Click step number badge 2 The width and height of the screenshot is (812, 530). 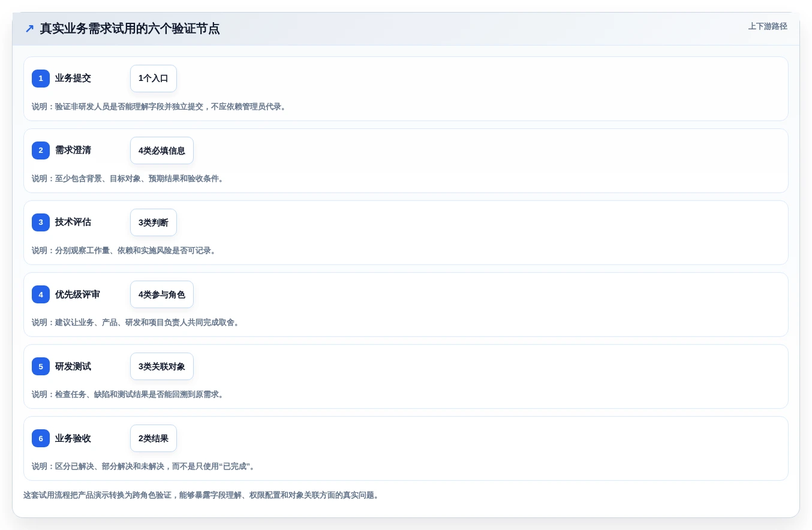(41, 150)
